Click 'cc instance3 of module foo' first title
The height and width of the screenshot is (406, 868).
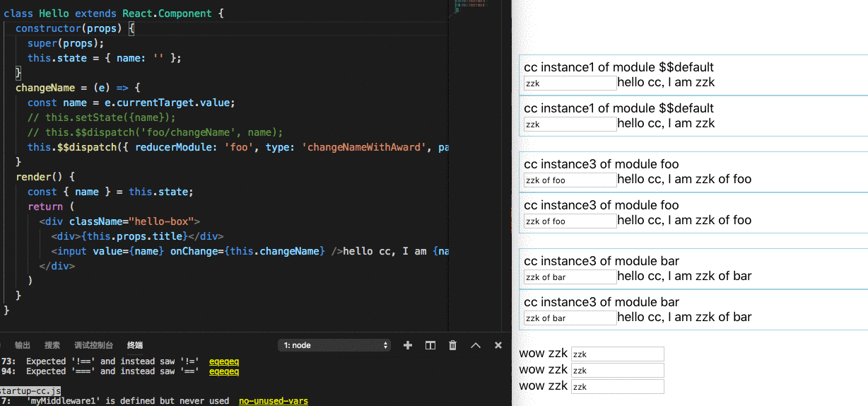[602, 164]
